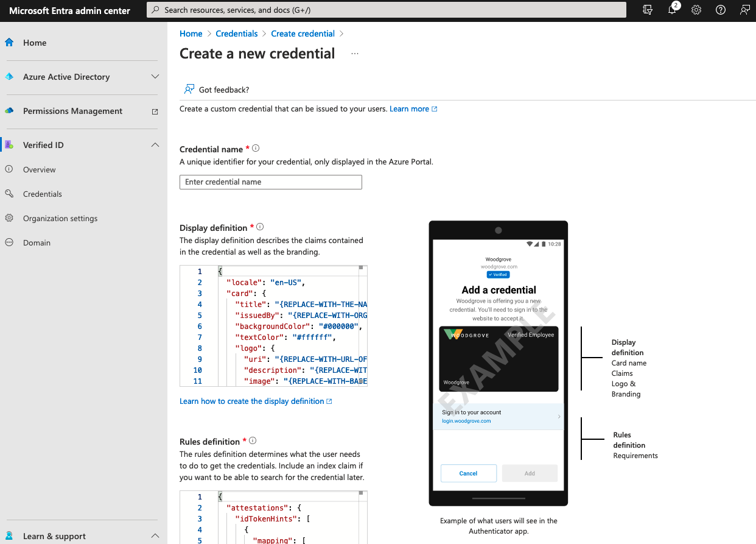This screenshot has height=544, width=756.
Task: Open Learn how to create display definition link
Action: click(256, 401)
